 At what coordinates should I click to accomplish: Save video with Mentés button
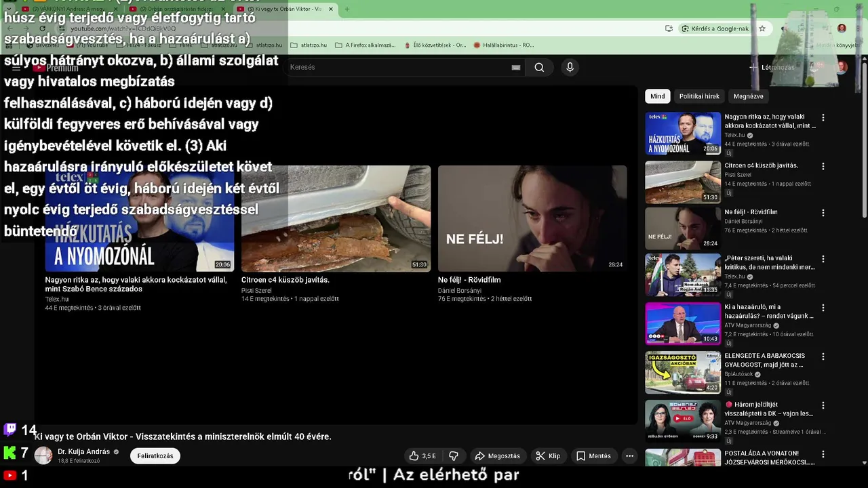[x=593, y=456]
